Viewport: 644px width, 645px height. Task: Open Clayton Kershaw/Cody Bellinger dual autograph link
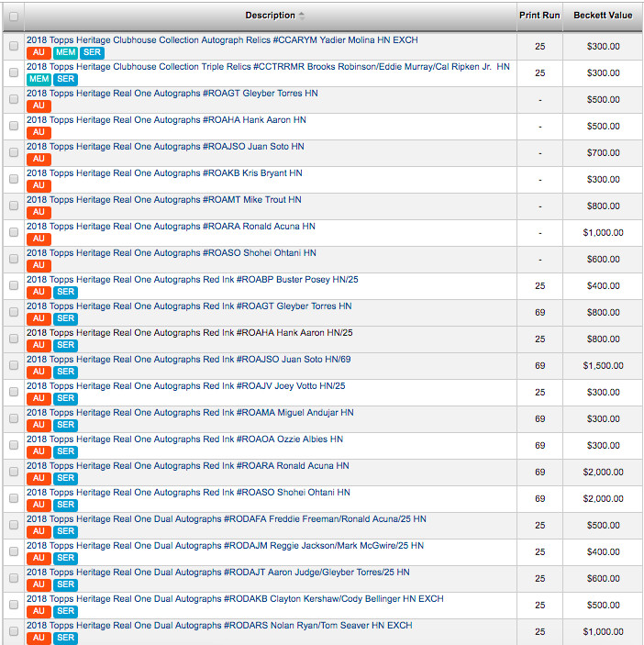pos(235,599)
